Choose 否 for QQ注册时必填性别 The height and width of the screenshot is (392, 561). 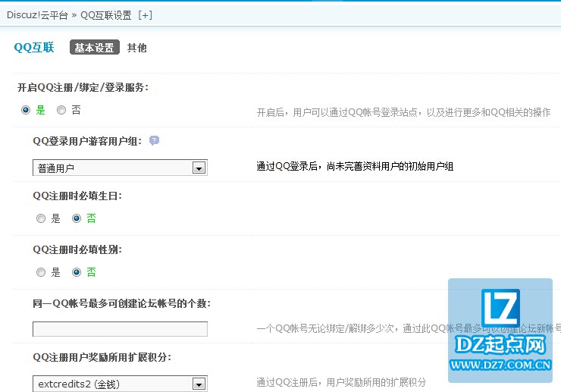coord(77,272)
